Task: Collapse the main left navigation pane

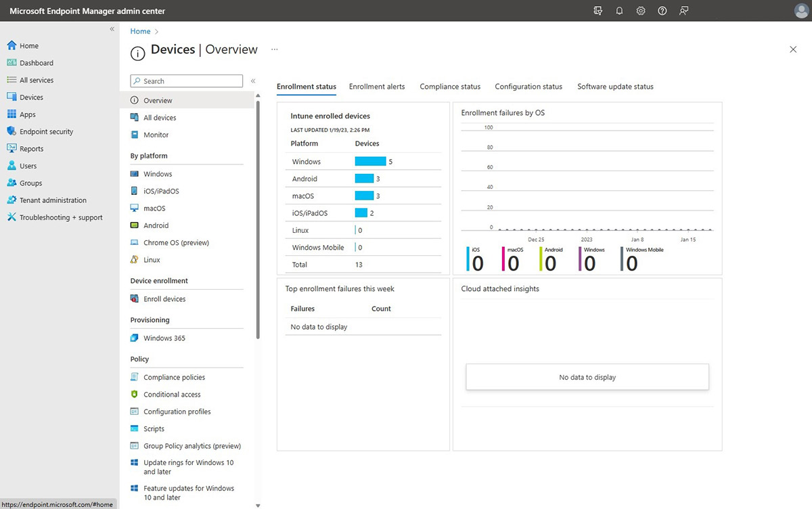Action: 112,29
